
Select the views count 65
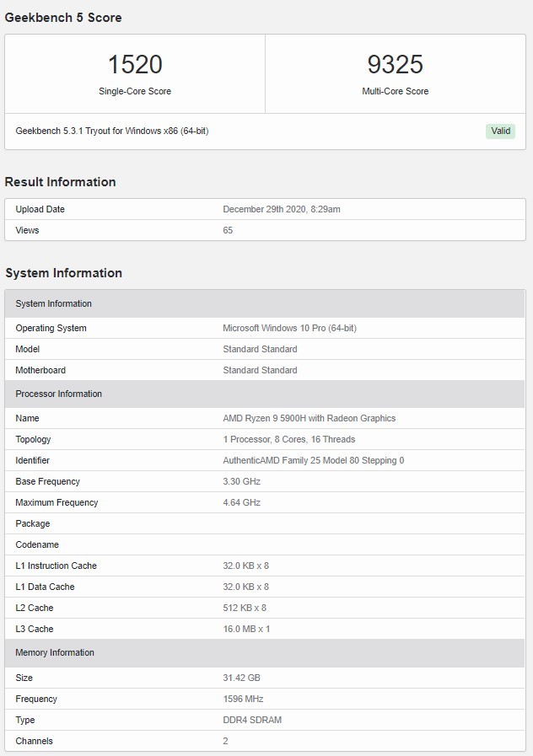[x=228, y=230]
